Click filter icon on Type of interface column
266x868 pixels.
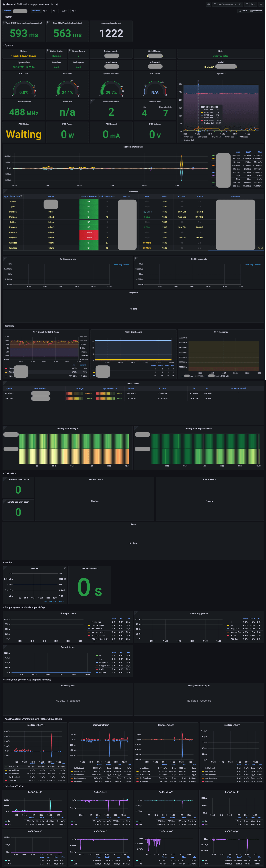tap(22, 196)
